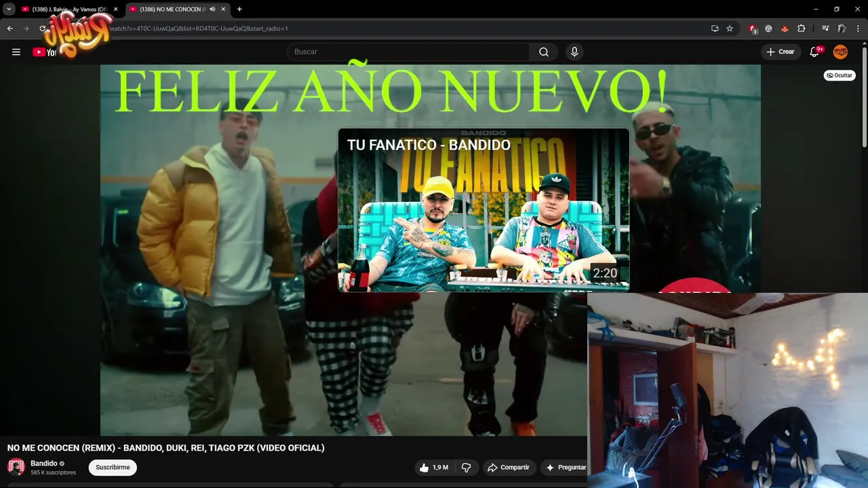Click the install app icon in address bar
Viewport: 868px width, 488px height.
tap(715, 28)
